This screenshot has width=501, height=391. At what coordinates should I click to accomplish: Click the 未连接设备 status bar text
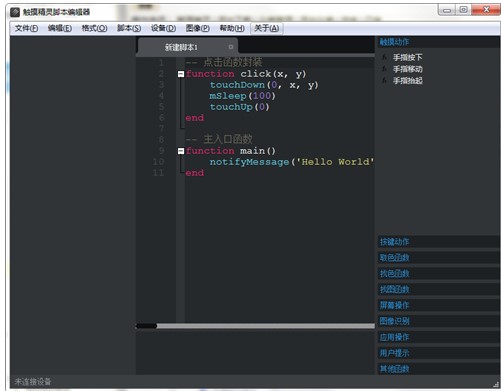(x=33, y=382)
